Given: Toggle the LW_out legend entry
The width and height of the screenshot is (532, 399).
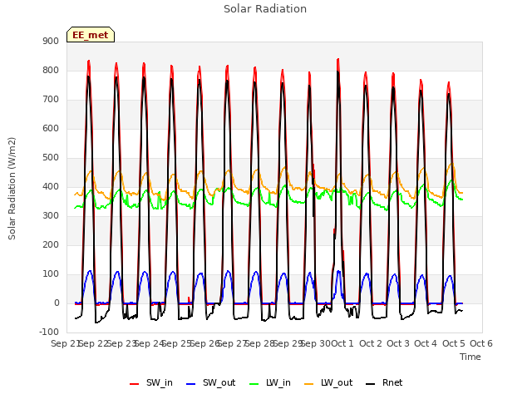Looking at the screenshot, I should click(328, 383).
